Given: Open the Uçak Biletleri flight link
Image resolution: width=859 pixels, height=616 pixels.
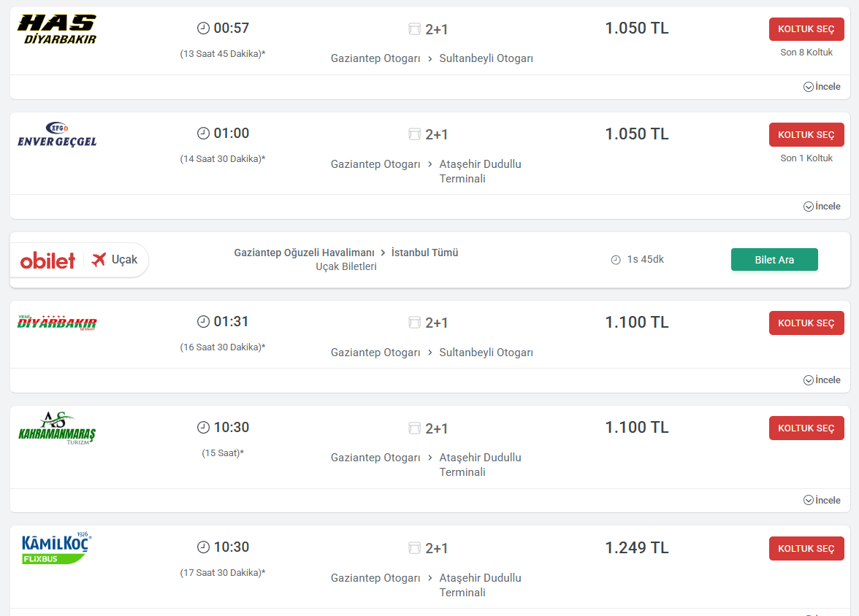Looking at the screenshot, I should [x=346, y=267].
